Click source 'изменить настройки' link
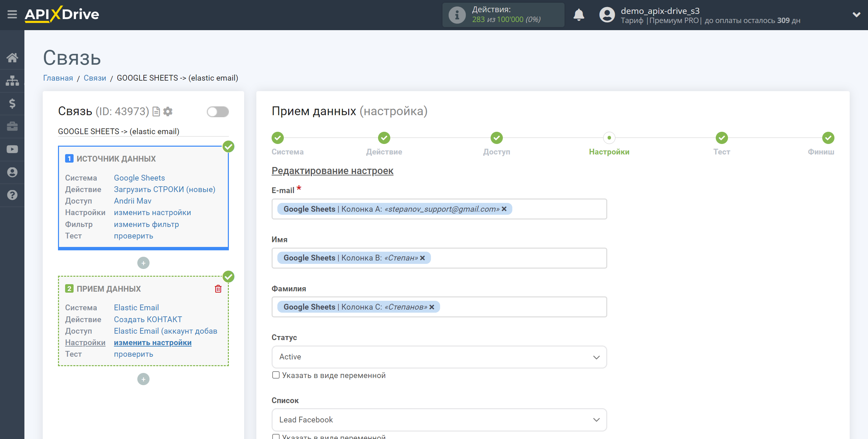868x439 pixels. coord(153,212)
